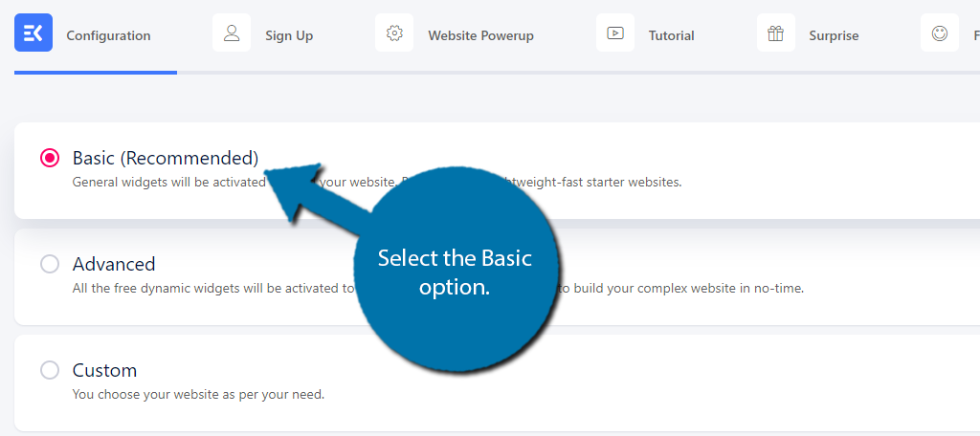
Task: Open the Configuration step label
Action: click(x=108, y=35)
